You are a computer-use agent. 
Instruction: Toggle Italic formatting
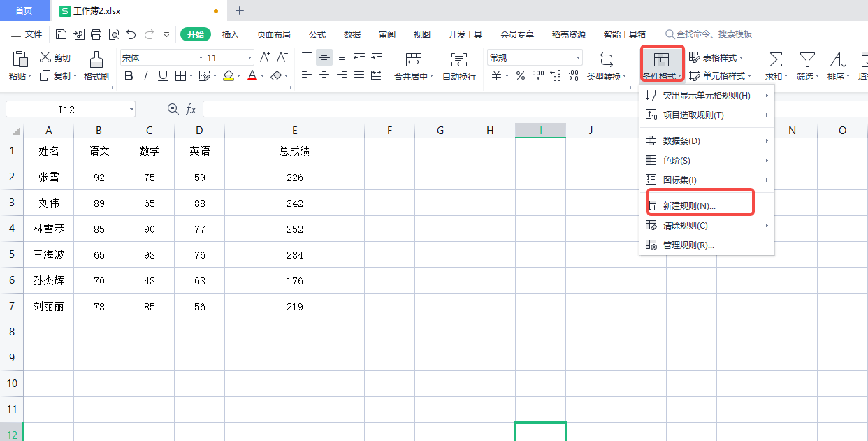point(145,76)
